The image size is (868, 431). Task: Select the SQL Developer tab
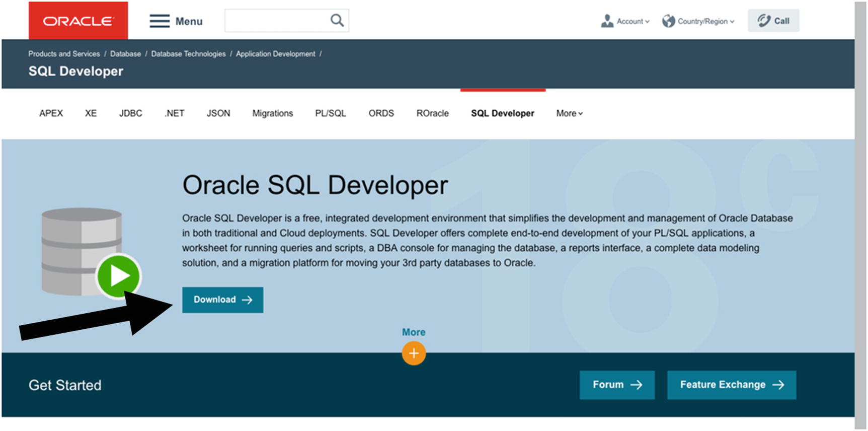pos(503,113)
